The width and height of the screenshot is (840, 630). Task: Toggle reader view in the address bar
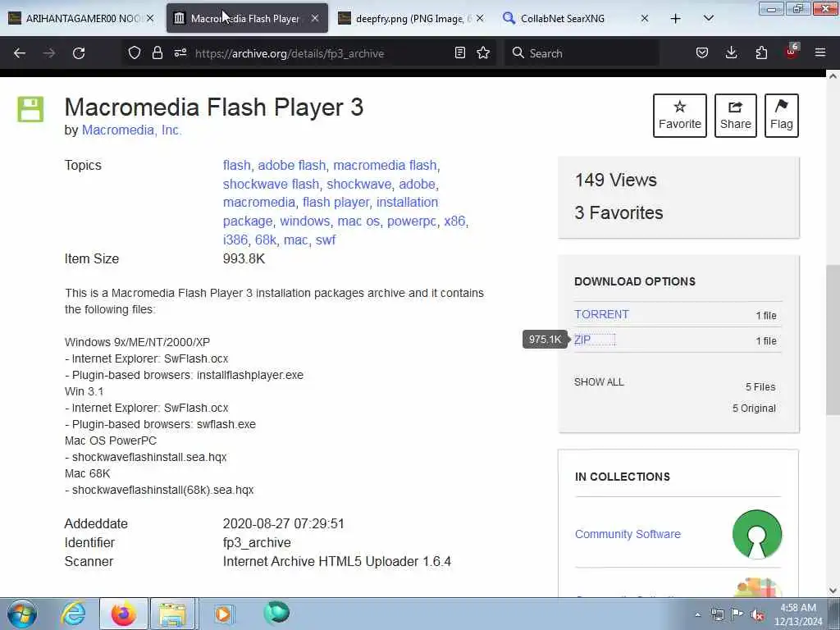(459, 52)
